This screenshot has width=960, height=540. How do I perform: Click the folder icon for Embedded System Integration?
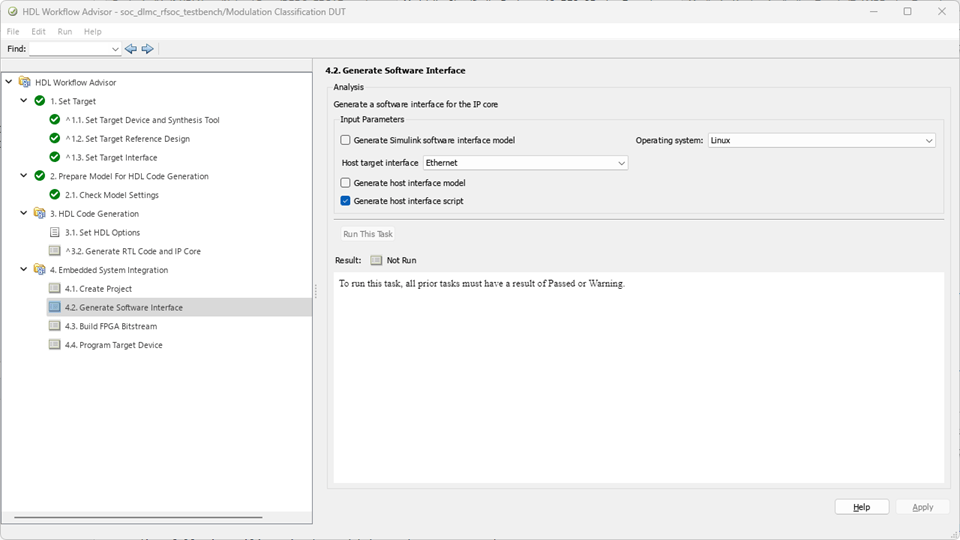tap(40, 270)
